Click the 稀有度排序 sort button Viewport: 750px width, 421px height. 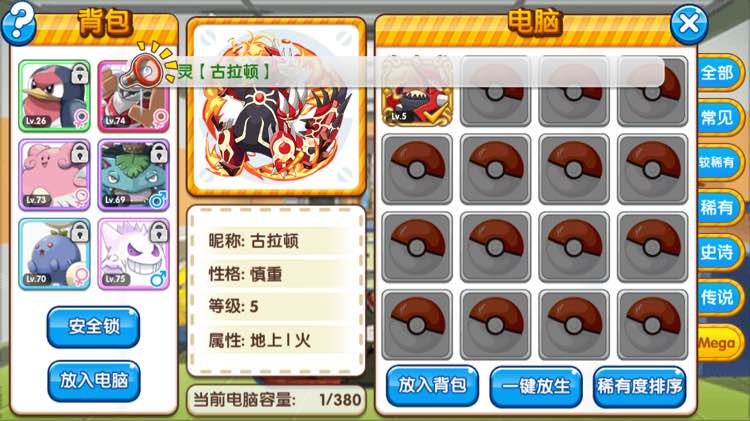click(x=640, y=387)
